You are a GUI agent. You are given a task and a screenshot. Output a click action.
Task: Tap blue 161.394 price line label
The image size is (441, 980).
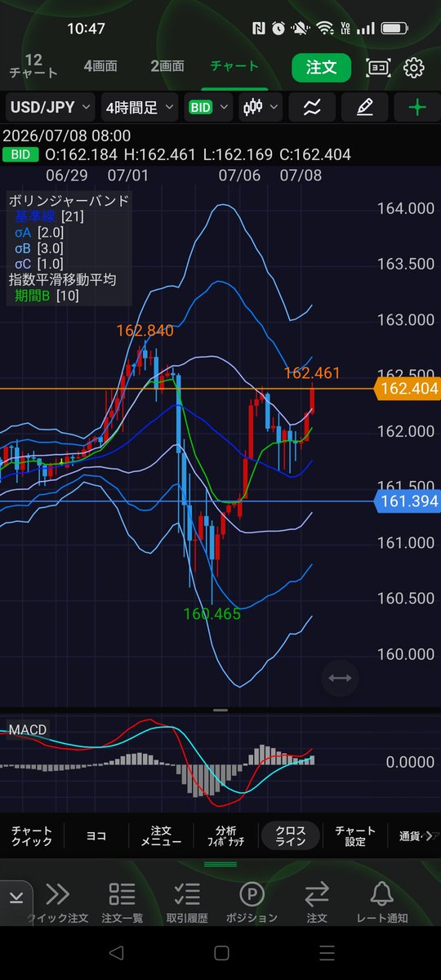click(x=407, y=501)
